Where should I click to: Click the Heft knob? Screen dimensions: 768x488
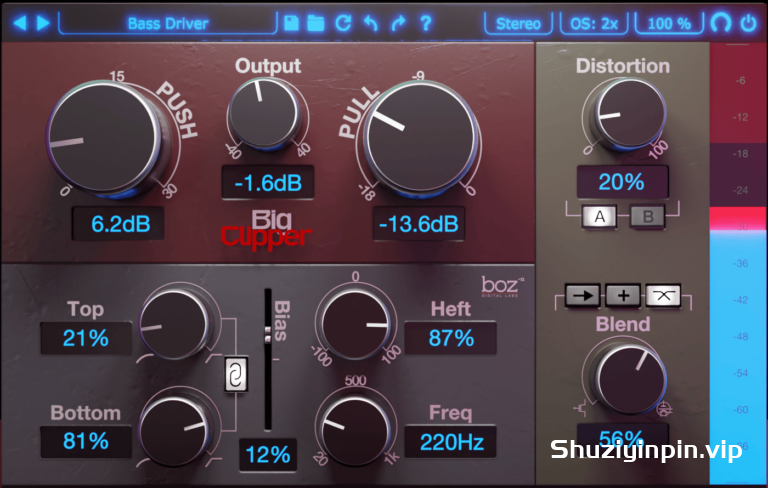tap(355, 323)
